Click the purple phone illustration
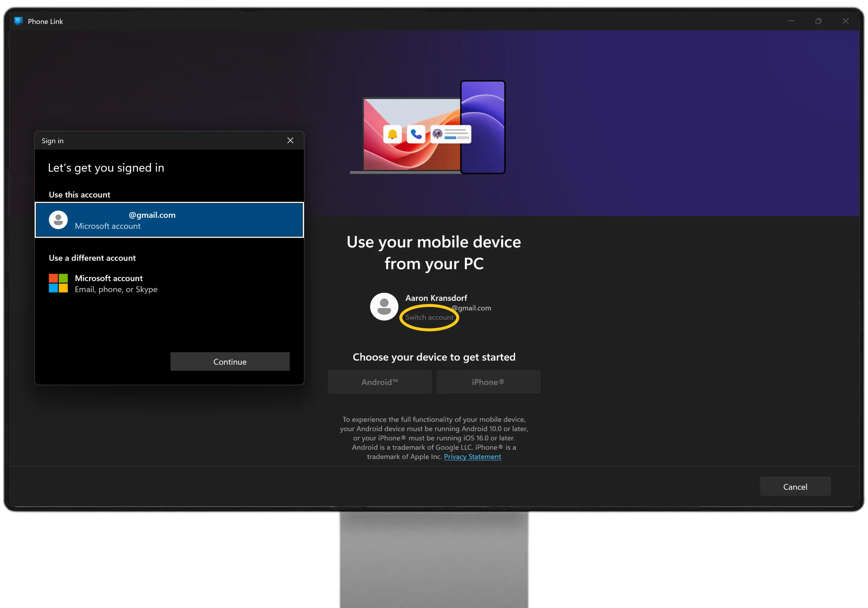Viewport: 868px width, 608px height. [483, 127]
